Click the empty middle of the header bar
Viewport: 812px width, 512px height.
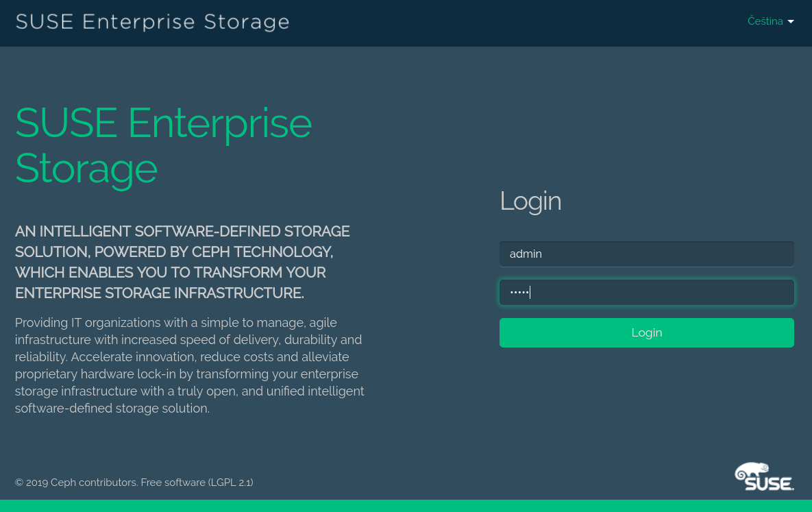[514, 23]
